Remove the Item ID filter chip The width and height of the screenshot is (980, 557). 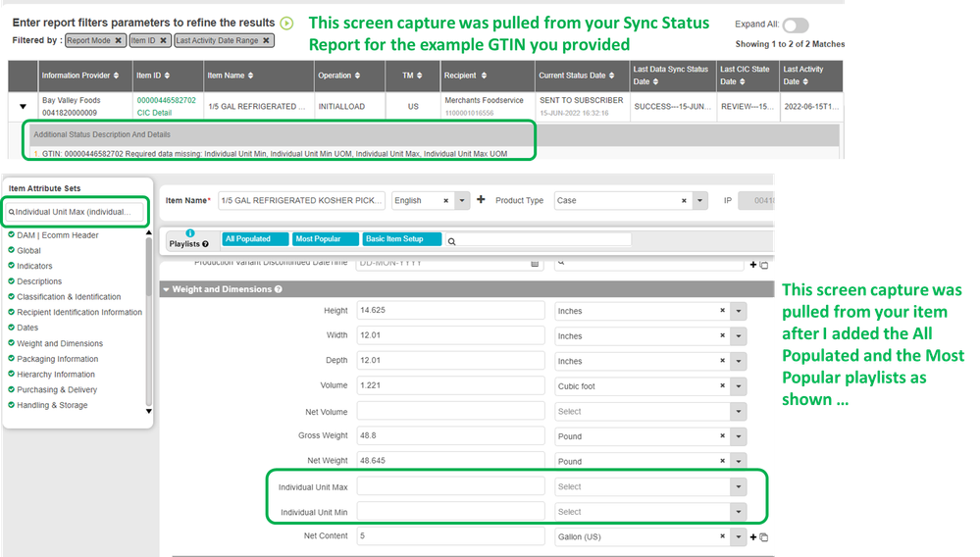click(x=163, y=40)
